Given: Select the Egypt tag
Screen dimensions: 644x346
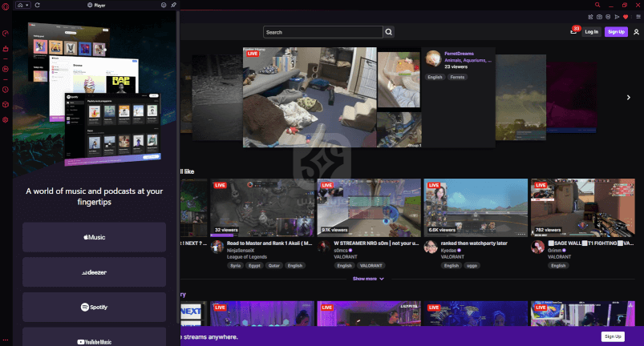Looking at the screenshot, I should (x=254, y=266).
